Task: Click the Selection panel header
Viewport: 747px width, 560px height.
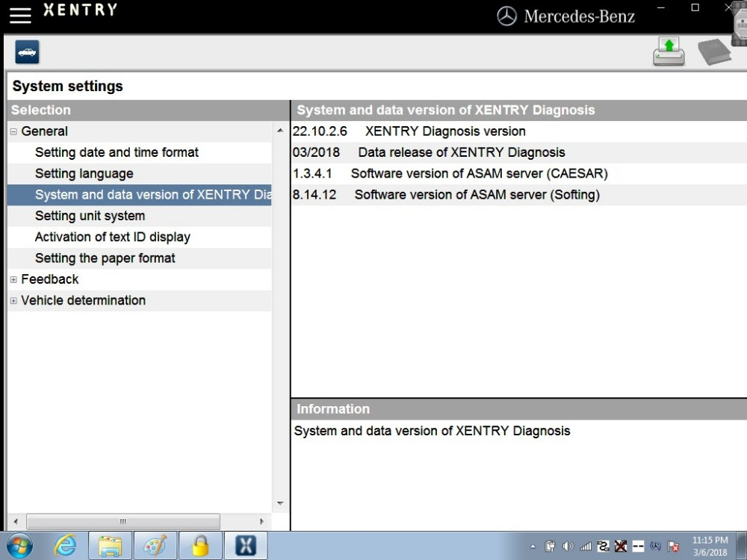Action: [148, 110]
